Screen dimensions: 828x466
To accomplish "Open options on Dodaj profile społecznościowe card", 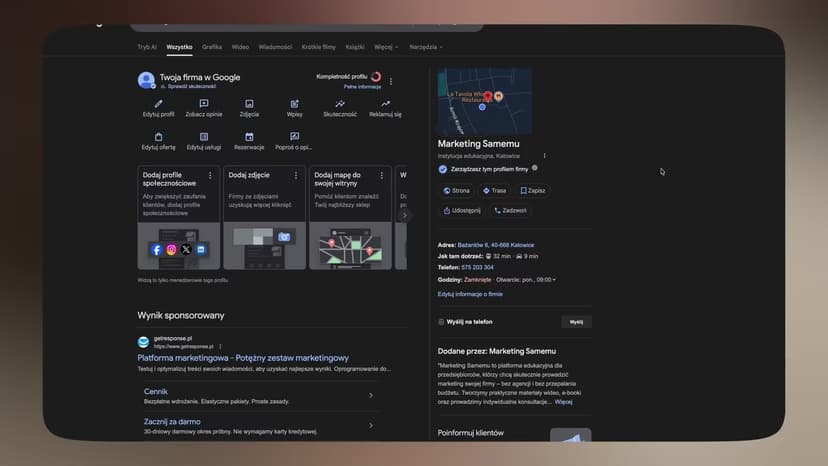I will (x=210, y=175).
